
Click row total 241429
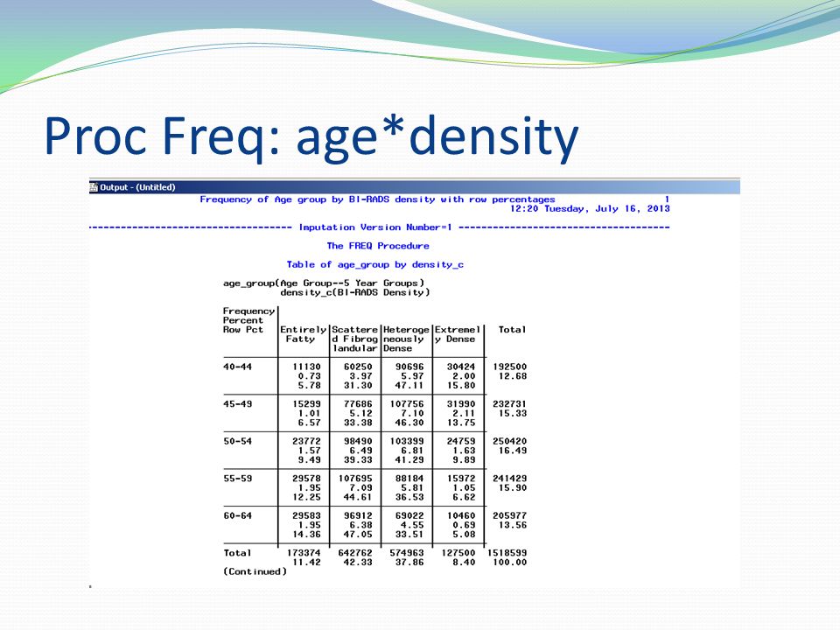[x=509, y=479]
